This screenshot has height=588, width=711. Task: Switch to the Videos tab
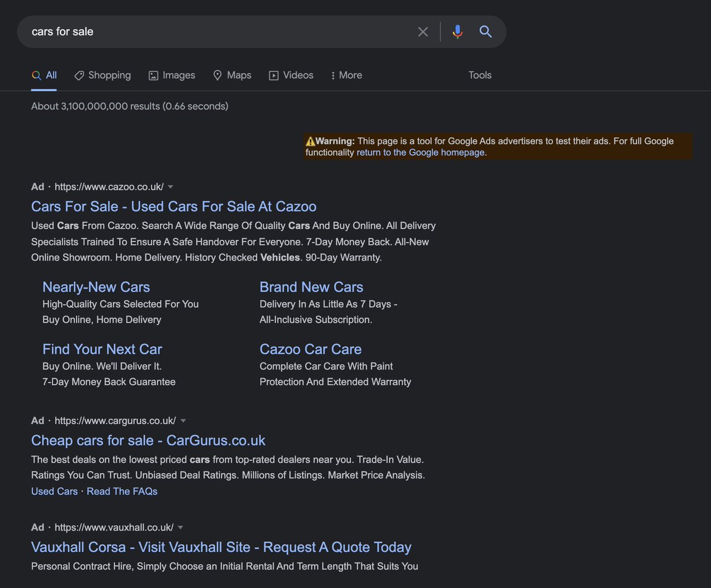(291, 75)
